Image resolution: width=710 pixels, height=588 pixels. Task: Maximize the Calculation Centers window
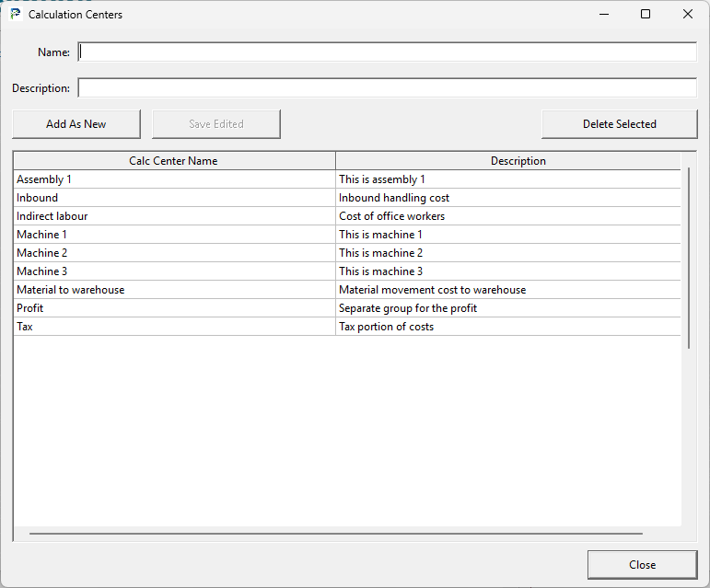point(646,15)
